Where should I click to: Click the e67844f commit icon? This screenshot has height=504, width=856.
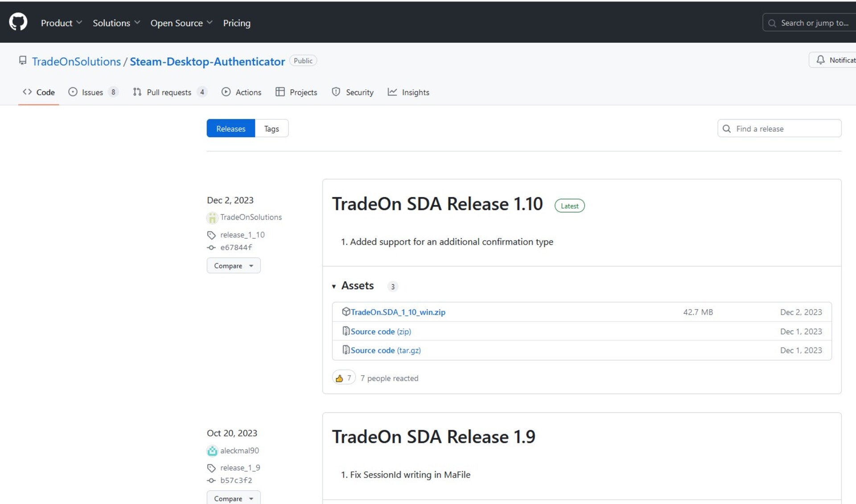point(211,247)
